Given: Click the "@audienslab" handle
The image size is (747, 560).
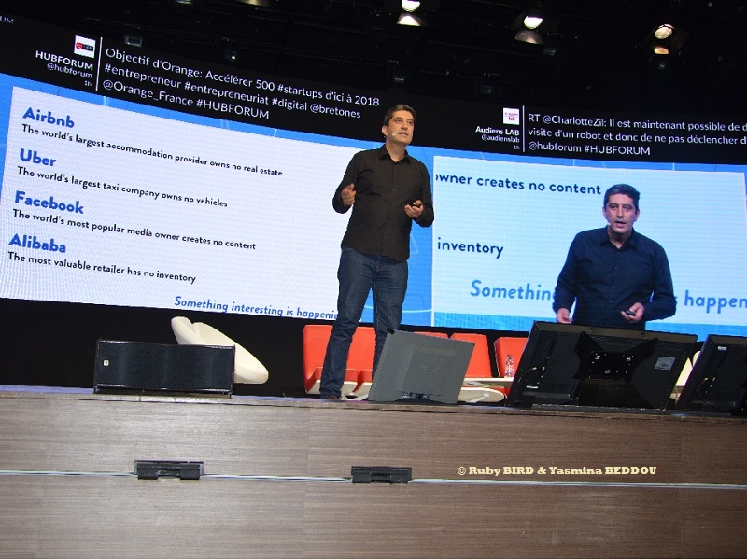Looking at the screenshot, I should [x=500, y=138].
